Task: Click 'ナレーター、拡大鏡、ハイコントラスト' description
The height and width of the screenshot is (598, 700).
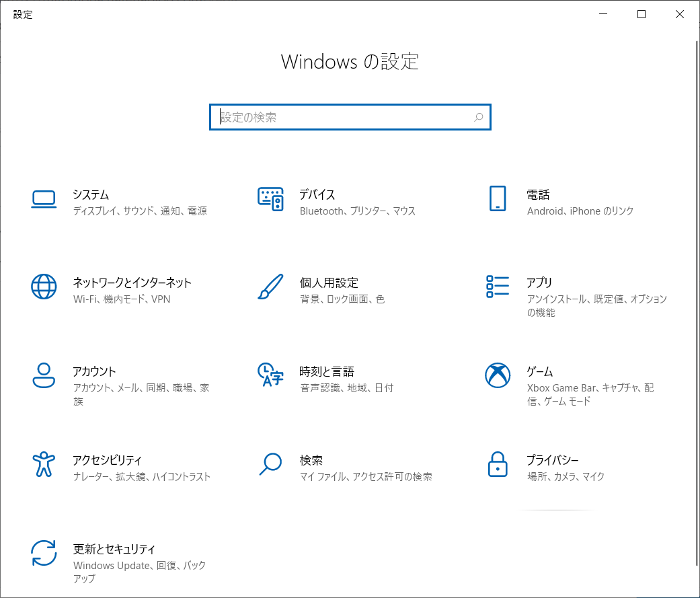Action: (141, 476)
